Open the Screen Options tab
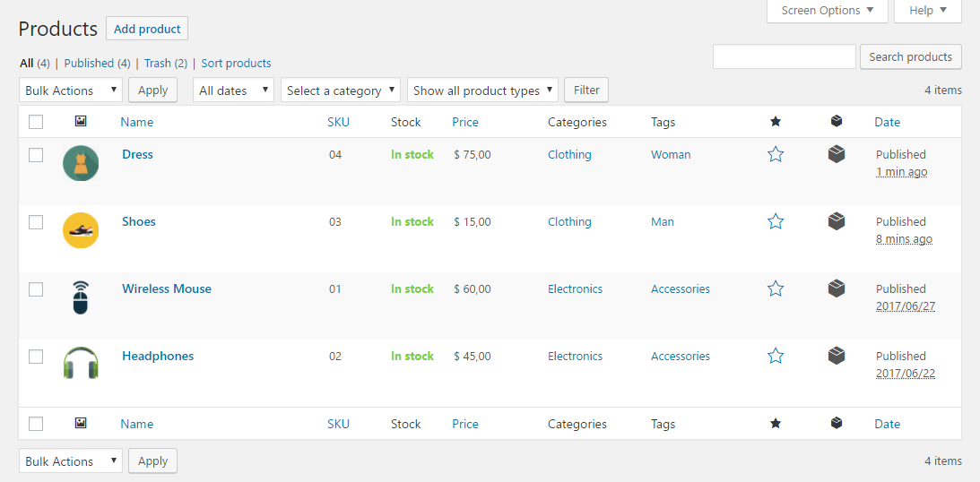The image size is (980, 482). click(827, 11)
